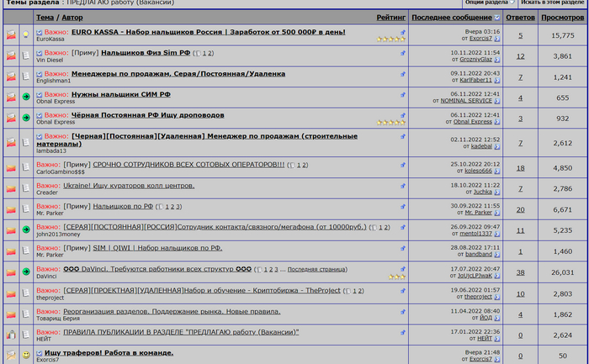Open last poster profile GroznivGlaz

click(x=475, y=60)
